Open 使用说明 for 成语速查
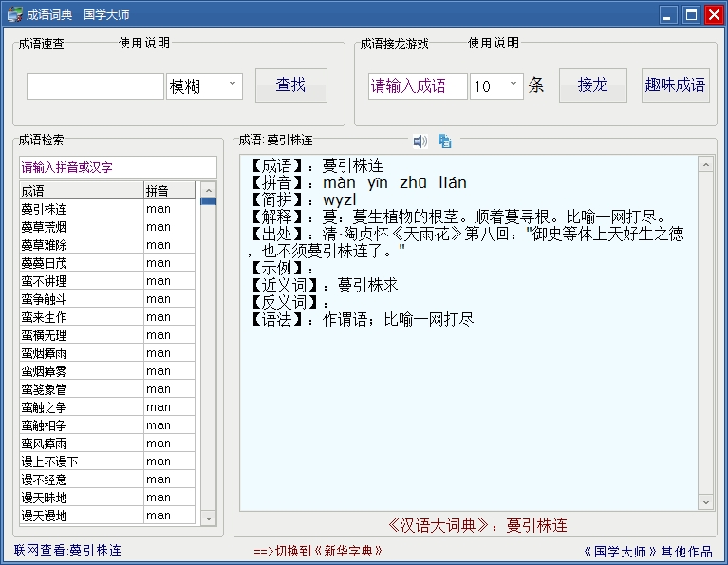 pos(144,43)
